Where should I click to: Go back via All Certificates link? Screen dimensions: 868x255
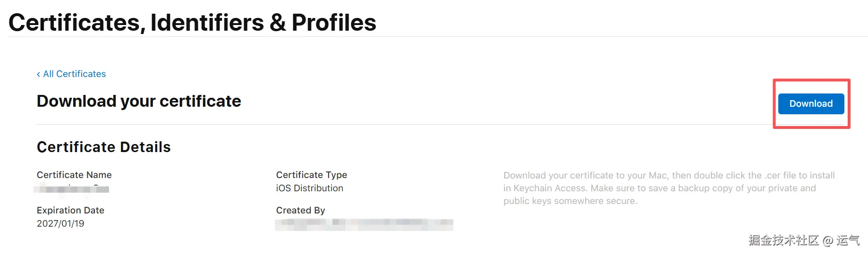(74, 74)
